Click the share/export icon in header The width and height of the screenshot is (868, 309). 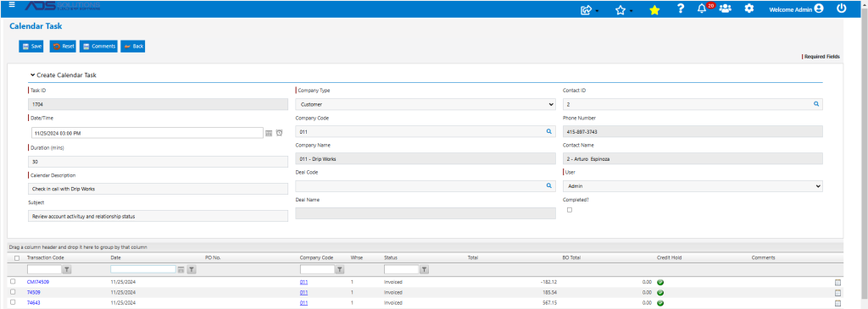(x=587, y=9)
